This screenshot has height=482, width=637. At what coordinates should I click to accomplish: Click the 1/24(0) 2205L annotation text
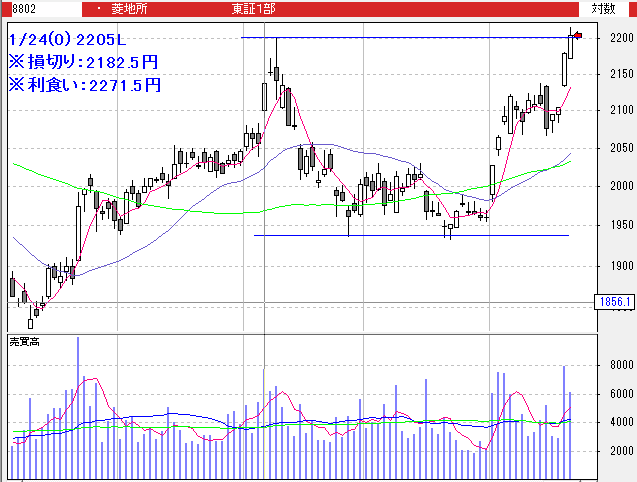tap(65, 40)
